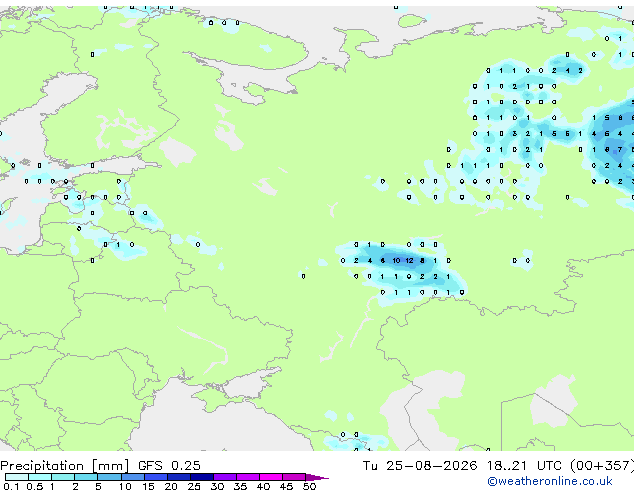Click the 'Precipitation' title word
This screenshot has height=490, width=634.
pos(42,466)
